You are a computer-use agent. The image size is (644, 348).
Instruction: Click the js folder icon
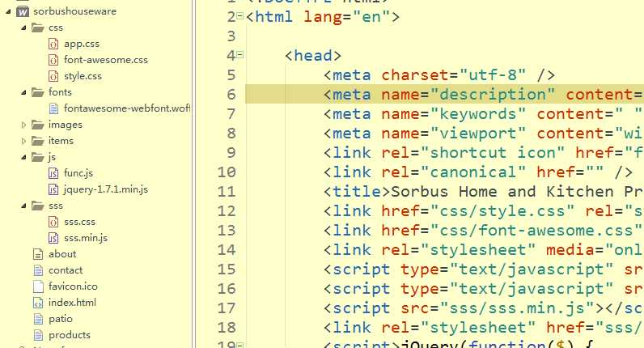coord(38,157)
